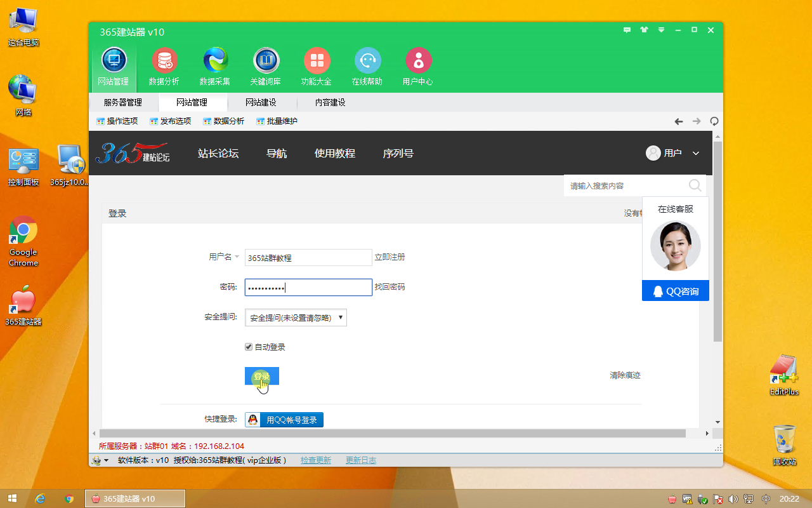
Task: Open 网站管理 in top toolbar
Action: (114, 67)
